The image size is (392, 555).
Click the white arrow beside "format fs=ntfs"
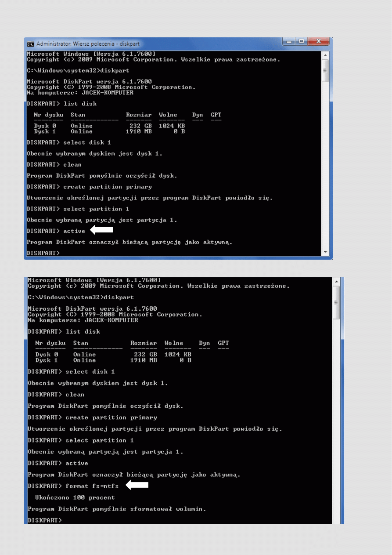pos(137,485)
